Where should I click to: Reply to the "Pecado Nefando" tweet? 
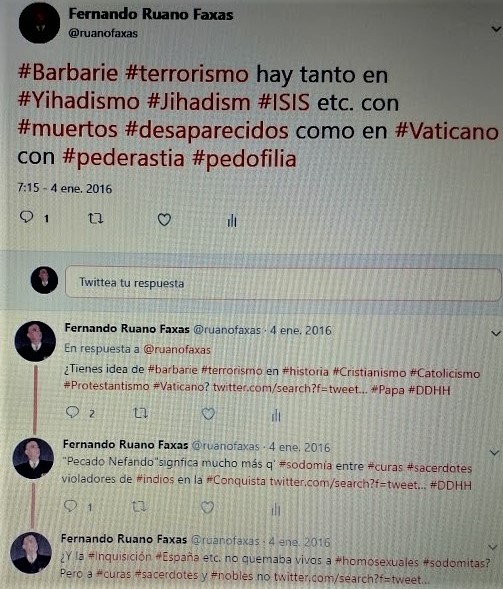pyautogui.click(x=71, y=506)
